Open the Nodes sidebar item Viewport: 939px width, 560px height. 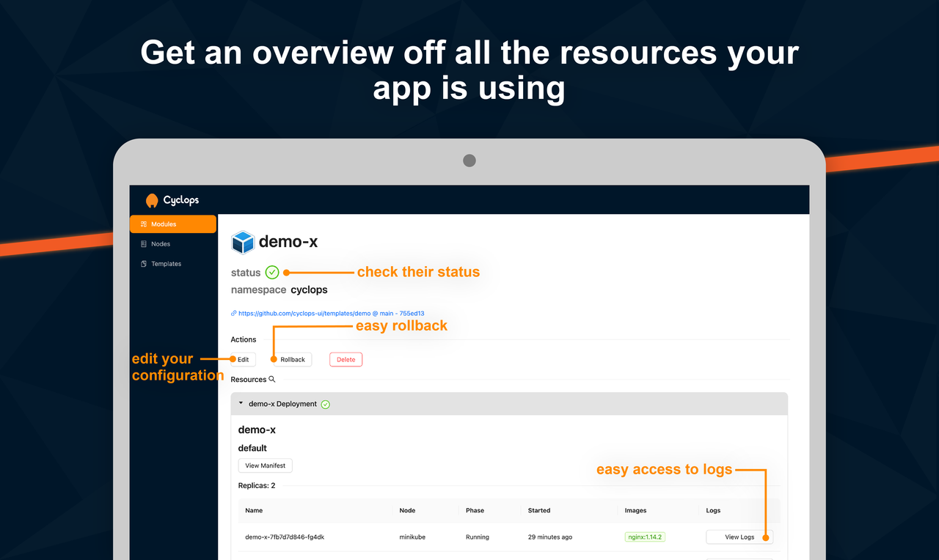[173, 244]
